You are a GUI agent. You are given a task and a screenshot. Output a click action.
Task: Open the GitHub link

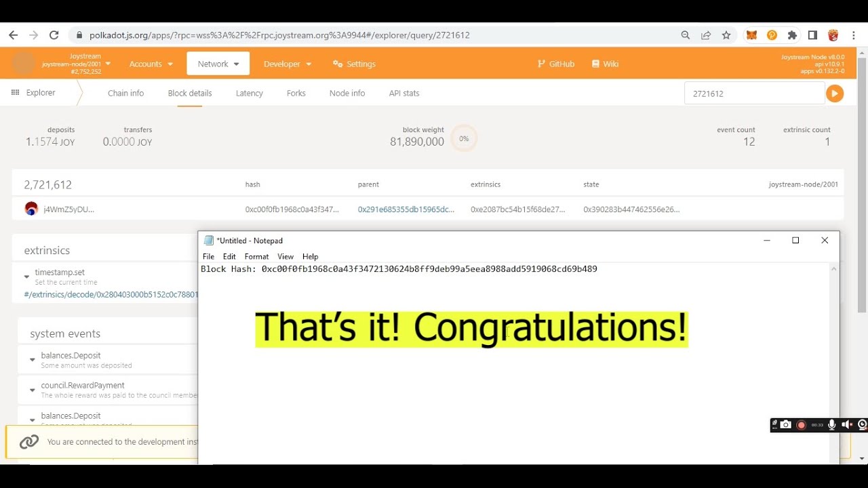(x=556, y=64)
